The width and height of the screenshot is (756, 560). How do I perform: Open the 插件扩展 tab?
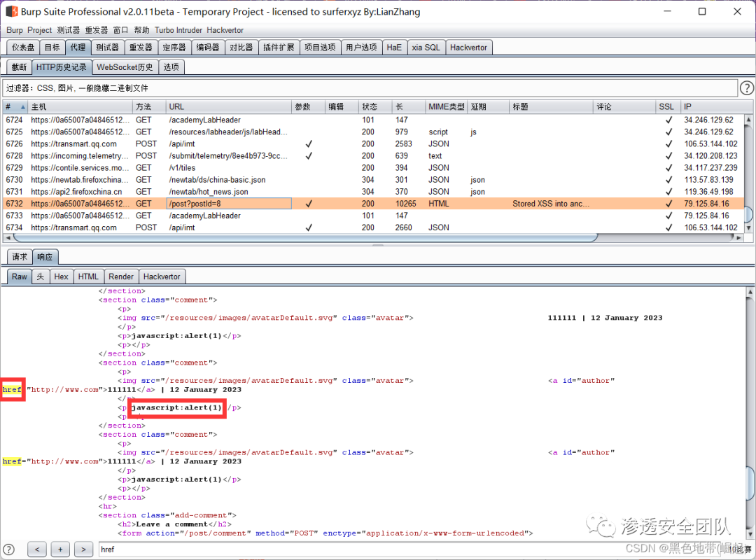(x=279, y=48)
